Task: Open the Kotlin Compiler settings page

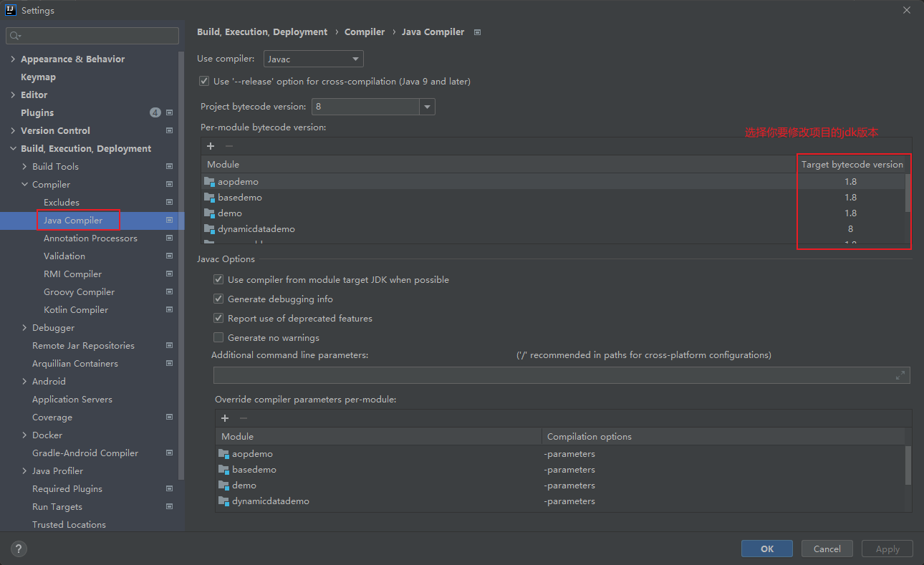Action: [x=76, y=310]
